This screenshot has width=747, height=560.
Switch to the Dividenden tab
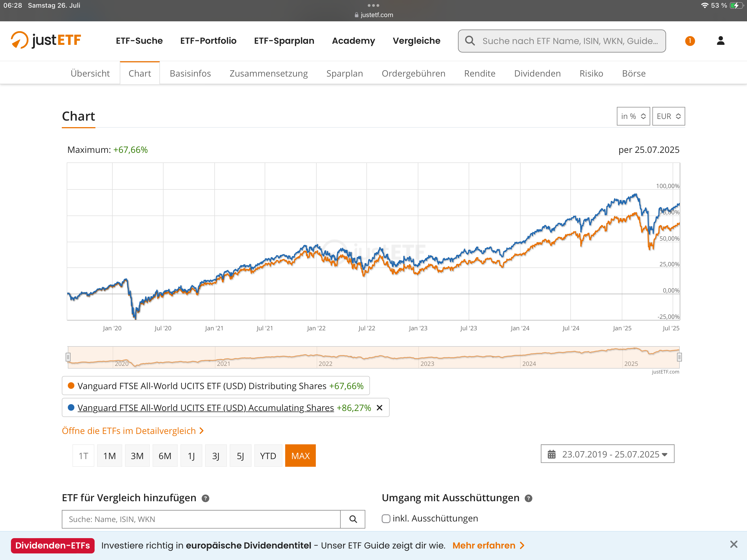pos(537,73)
